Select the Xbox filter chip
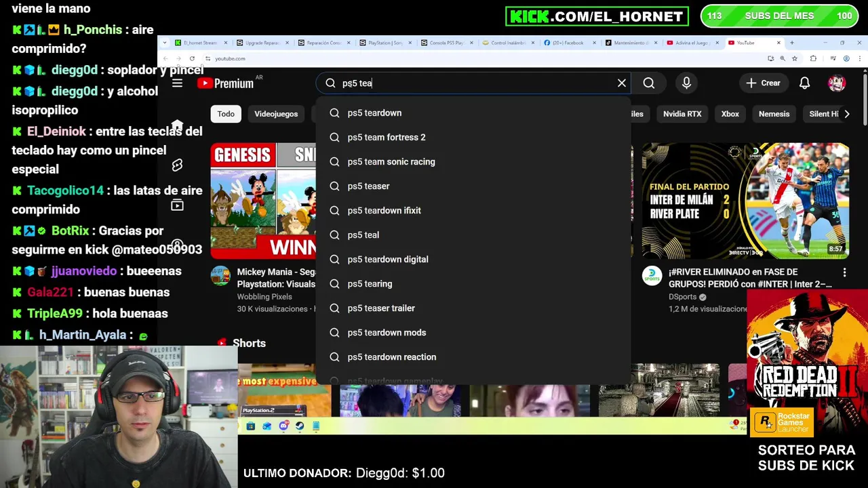The height and width of the screenshot is (488, 868). click(730, 114)
